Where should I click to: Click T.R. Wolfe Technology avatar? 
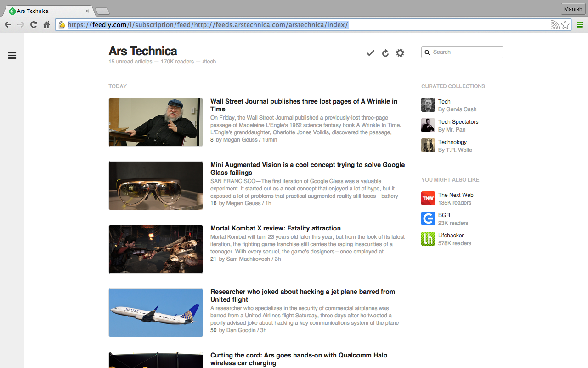(x=428, y=145)
